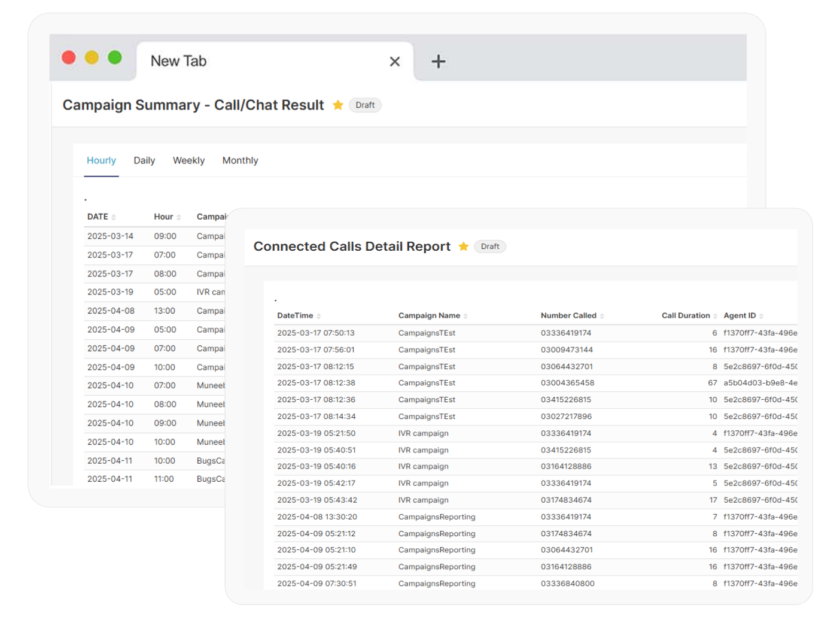Click the Draft badge on Connected Calls report
Screen dimensions: 840x617
pos(490,246)
